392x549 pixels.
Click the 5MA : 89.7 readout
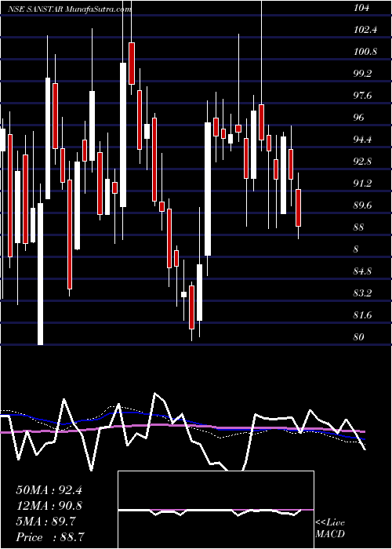tap(45, 522)
